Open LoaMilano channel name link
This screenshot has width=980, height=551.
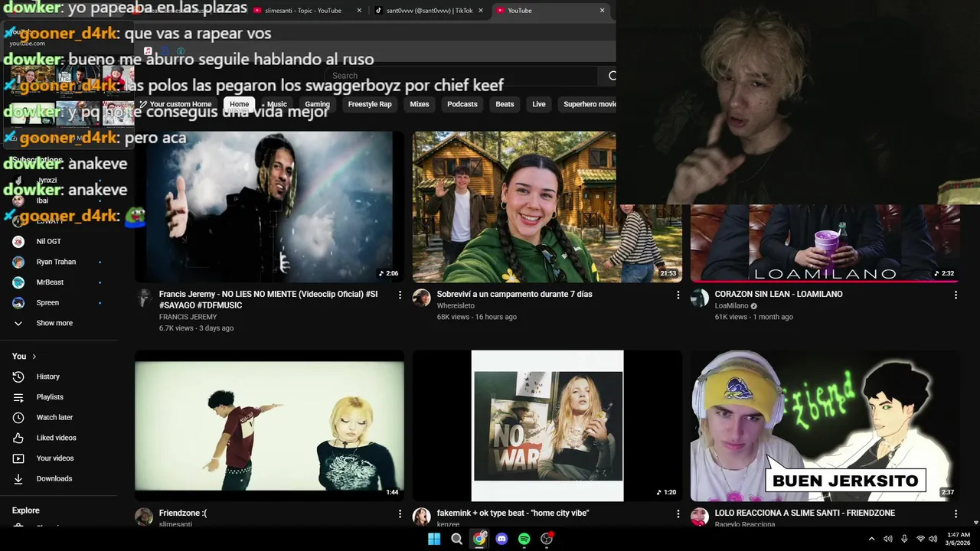click(x=732, y=306)
